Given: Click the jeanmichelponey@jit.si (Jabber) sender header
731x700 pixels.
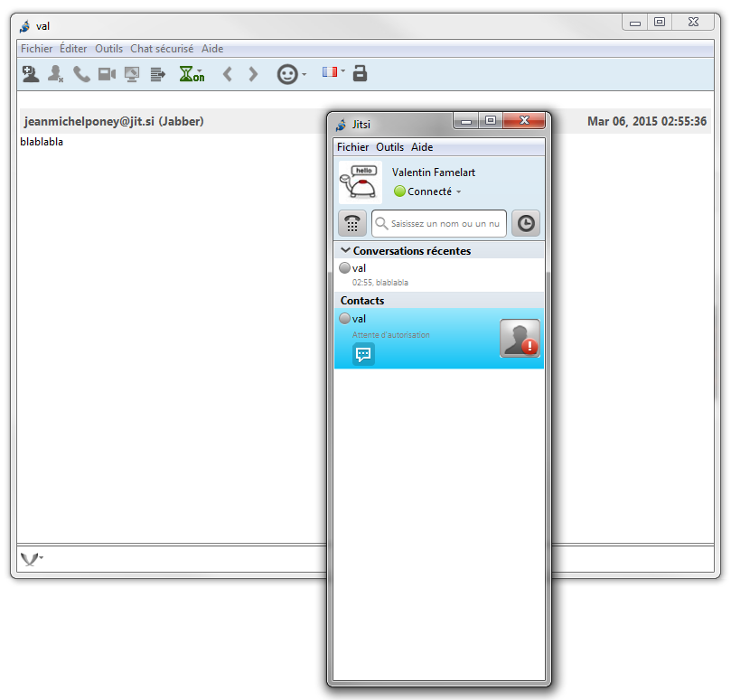Looking at the screenshot, I should point(114,121).
